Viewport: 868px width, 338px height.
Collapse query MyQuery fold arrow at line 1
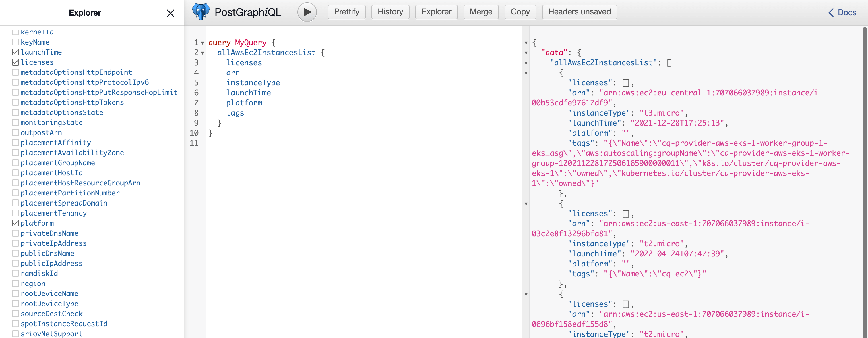coord(203,43)
